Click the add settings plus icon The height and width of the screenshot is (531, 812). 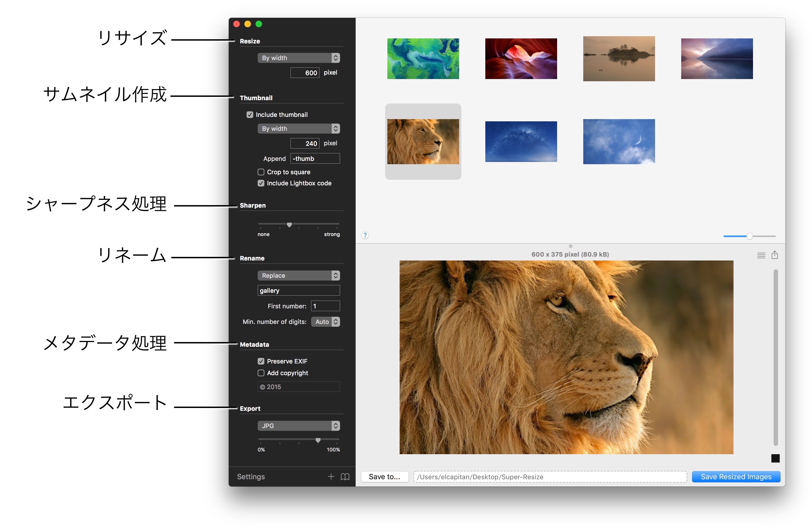(x=331, y=476)
